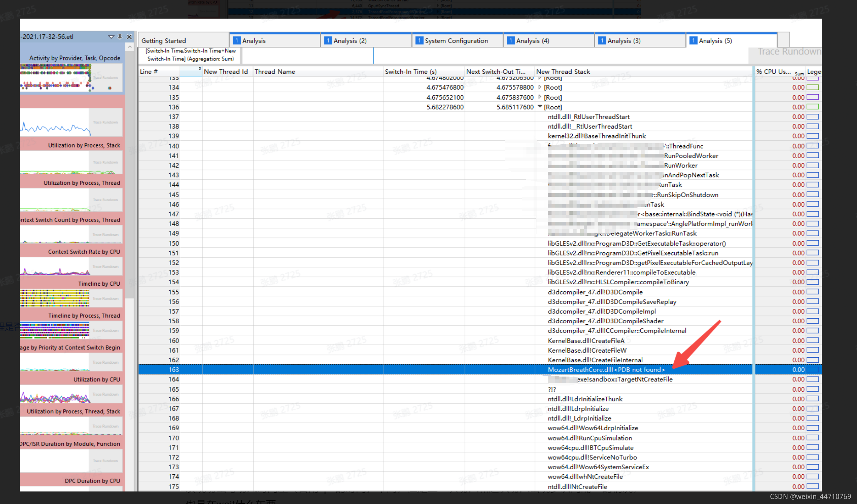Open the Getting Started tab
The image size is (857, 504).
164,40
